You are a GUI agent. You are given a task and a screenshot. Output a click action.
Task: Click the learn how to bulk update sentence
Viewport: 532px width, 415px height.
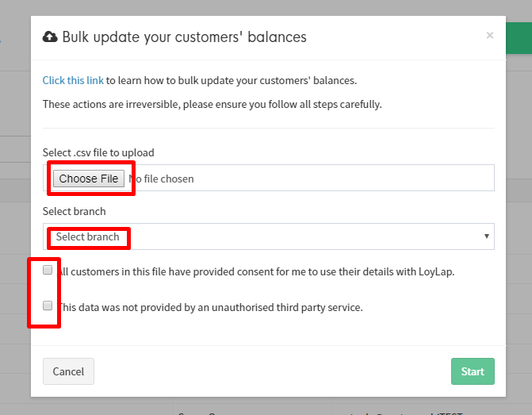tap(200, 80)
